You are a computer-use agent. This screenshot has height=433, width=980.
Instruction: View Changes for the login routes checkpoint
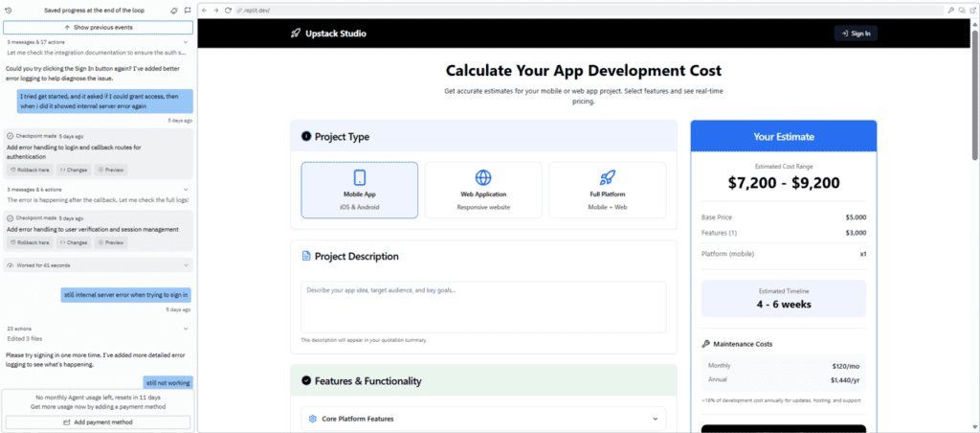point(74,171)
